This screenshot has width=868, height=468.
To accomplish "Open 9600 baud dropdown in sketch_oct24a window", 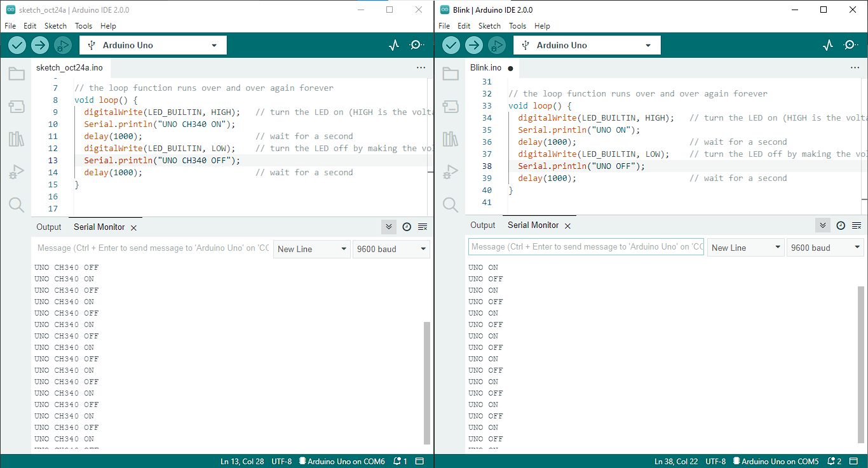I will click(x=391, y=249).
